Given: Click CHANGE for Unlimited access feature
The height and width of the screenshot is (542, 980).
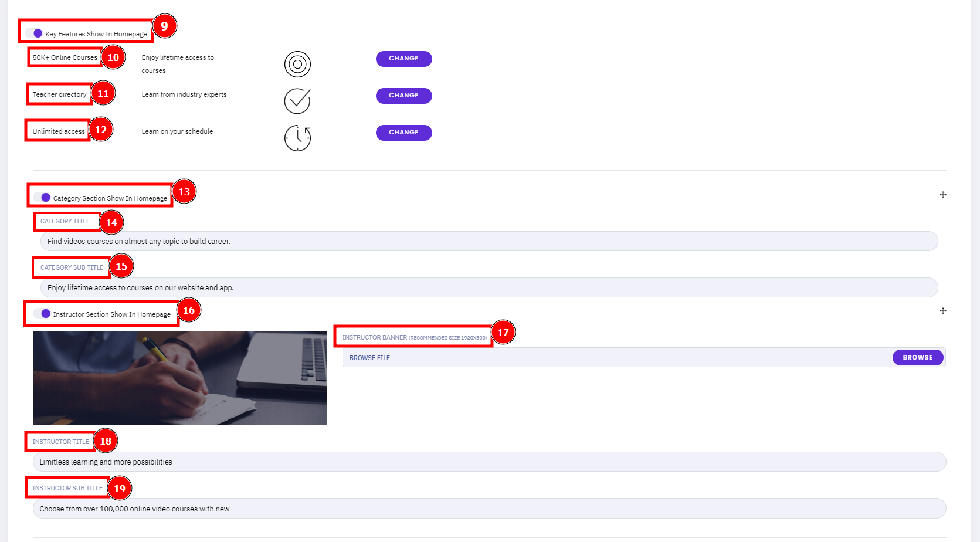Looking at the screenshot, I should point(404,133).
